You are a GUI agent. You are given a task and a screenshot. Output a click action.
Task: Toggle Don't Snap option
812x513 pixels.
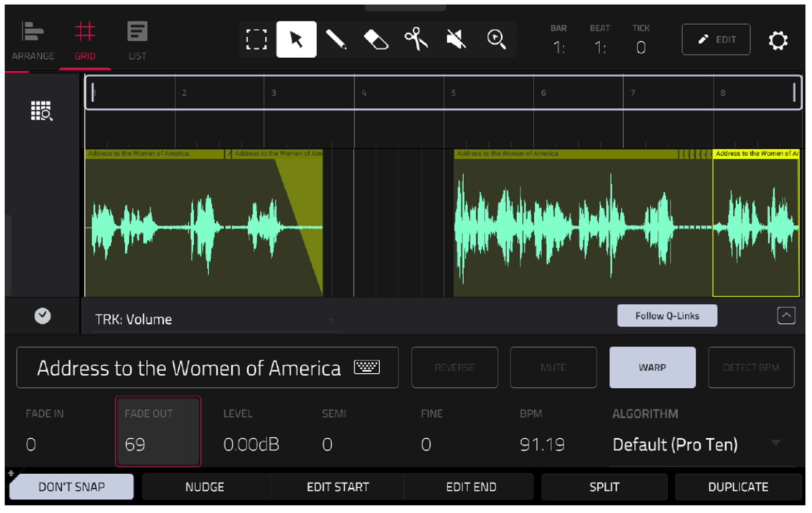[72, 487]
